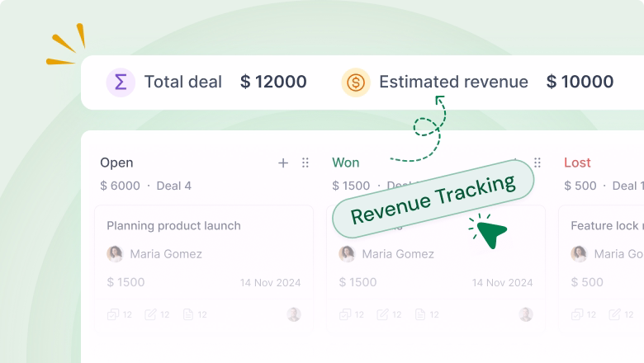Click the Open column drag handle dots
644x363 pixels.
(305, 163)
